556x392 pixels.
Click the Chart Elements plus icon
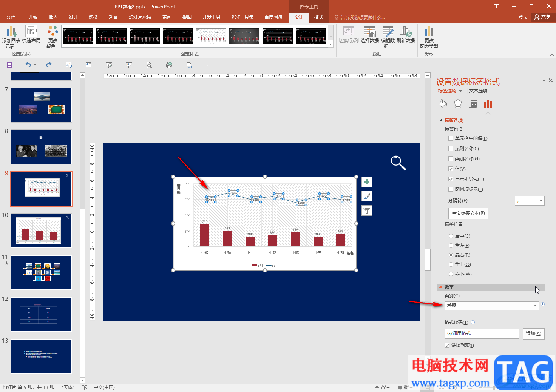point(366,182)
